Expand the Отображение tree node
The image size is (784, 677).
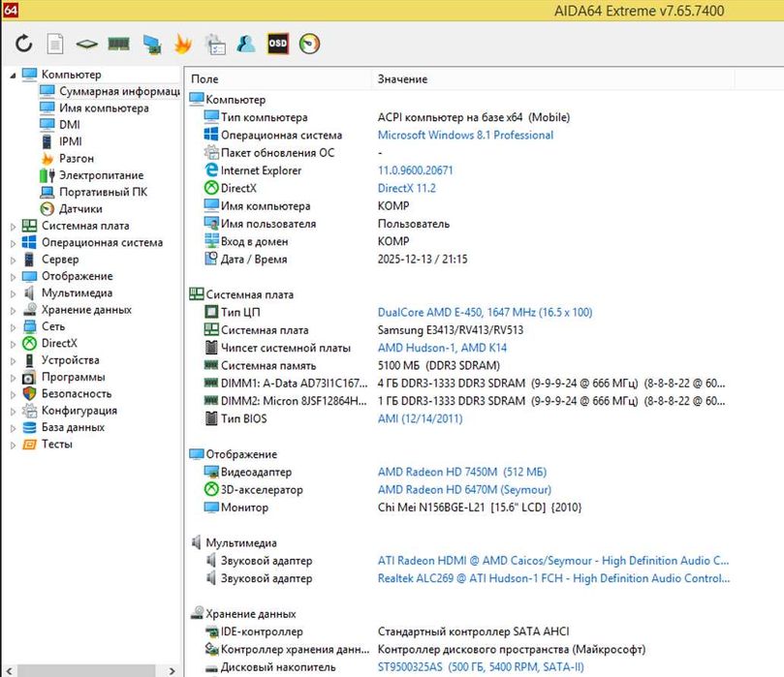(13, 277)
